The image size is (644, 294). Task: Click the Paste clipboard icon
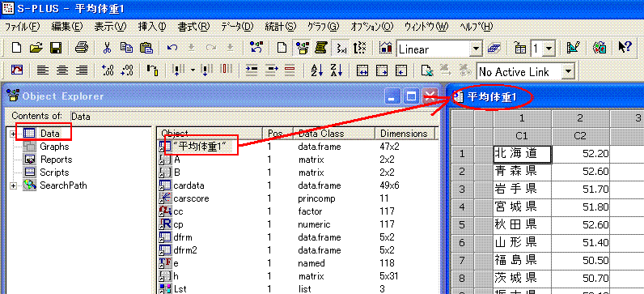point(146,48)
